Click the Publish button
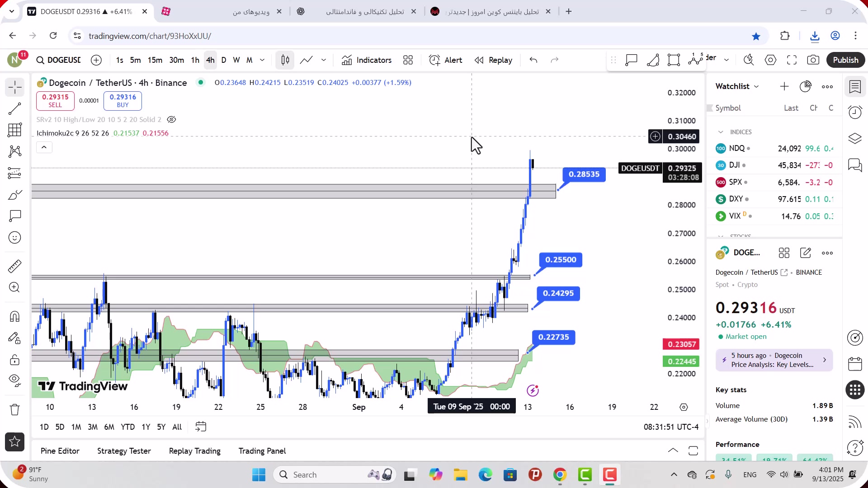This screenshot has height=488, width=868. pos(846,60)
